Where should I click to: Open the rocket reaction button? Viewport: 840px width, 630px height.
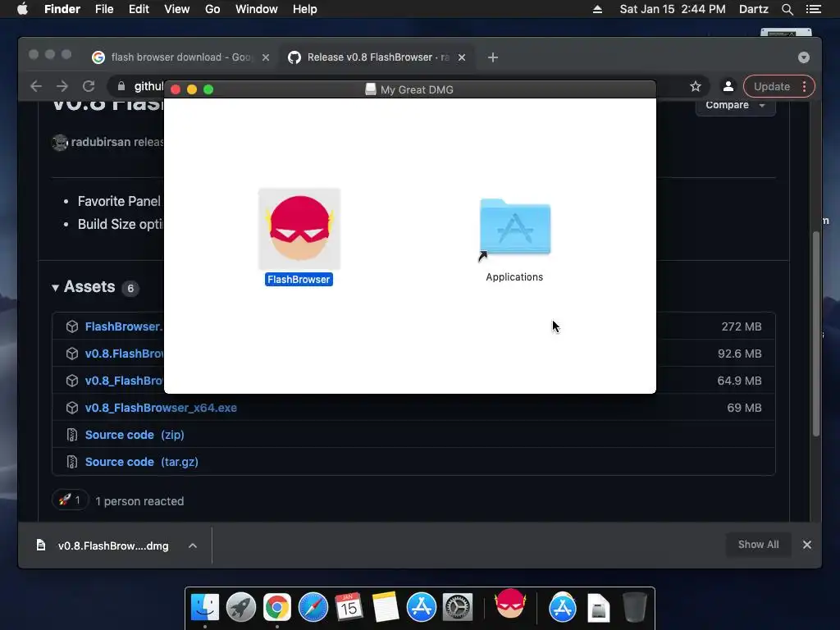point(71,500)
